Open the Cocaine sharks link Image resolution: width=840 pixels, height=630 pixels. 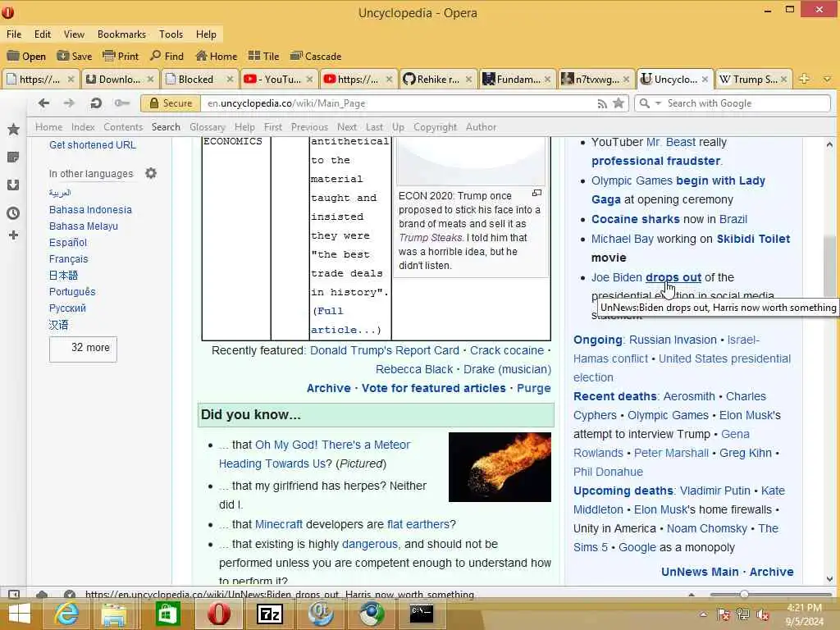[x=636, y=219]
